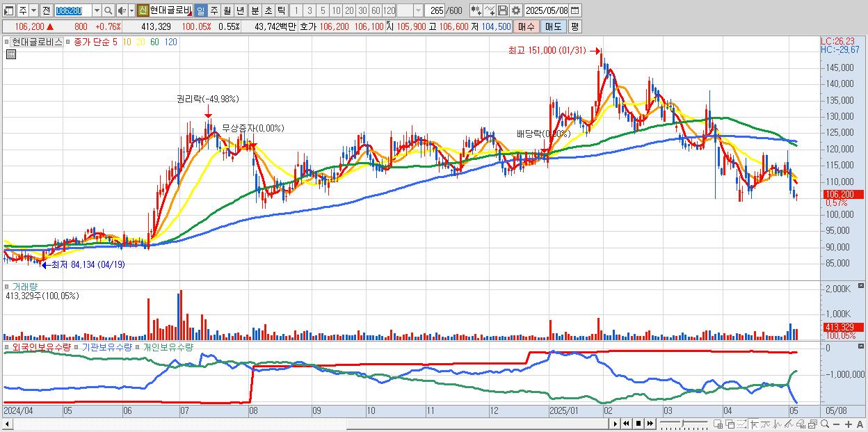
Task: Open the custom interval dropdown arrow
Action: 418,10
